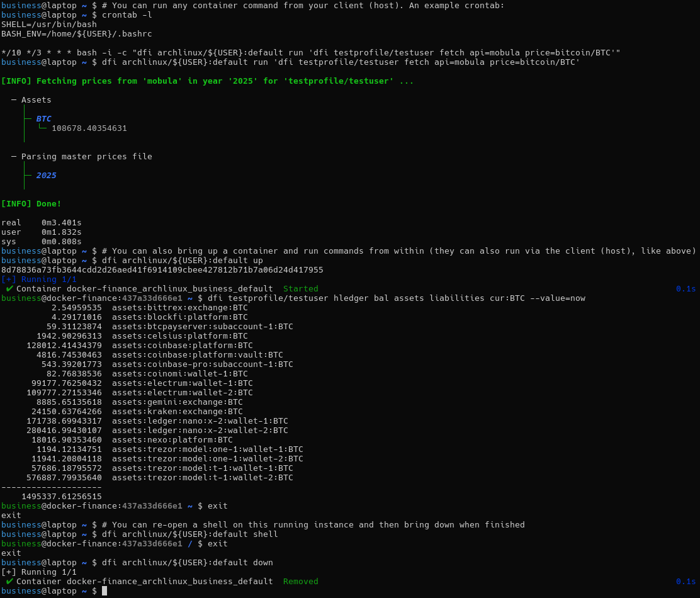The image size is (700, 598).
Task: Click the green 'Started' container status
Action: [x=300, y=288]
